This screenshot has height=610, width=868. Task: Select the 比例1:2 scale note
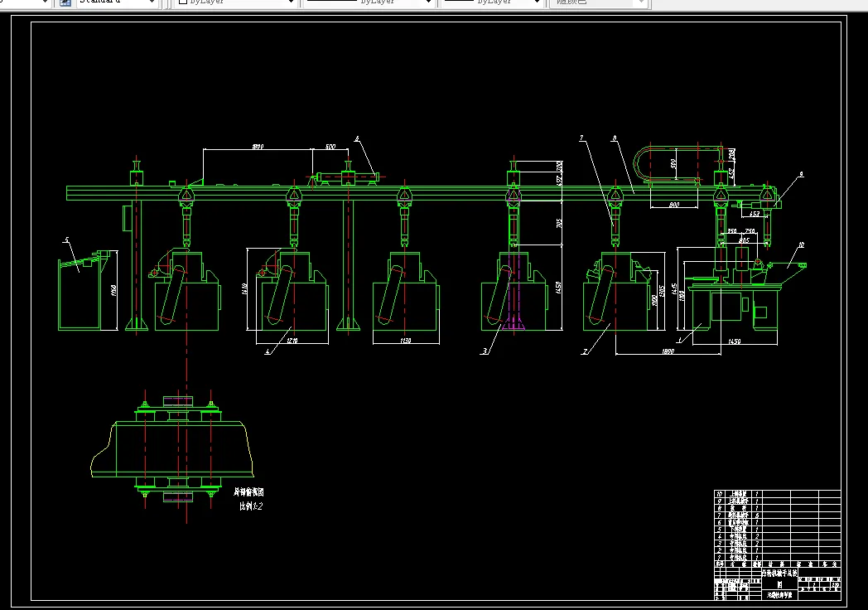pyautogui.click(x=251, y=506)
